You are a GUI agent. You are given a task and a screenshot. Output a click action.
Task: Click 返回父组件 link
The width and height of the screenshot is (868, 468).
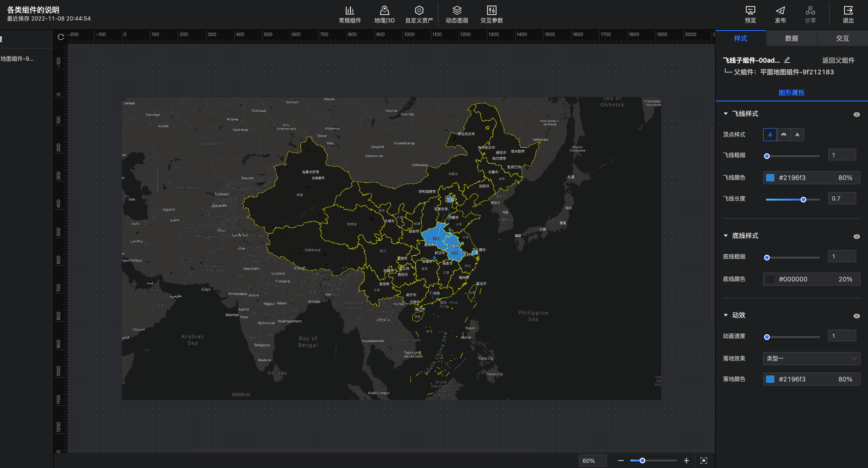(x=838, y=60)
